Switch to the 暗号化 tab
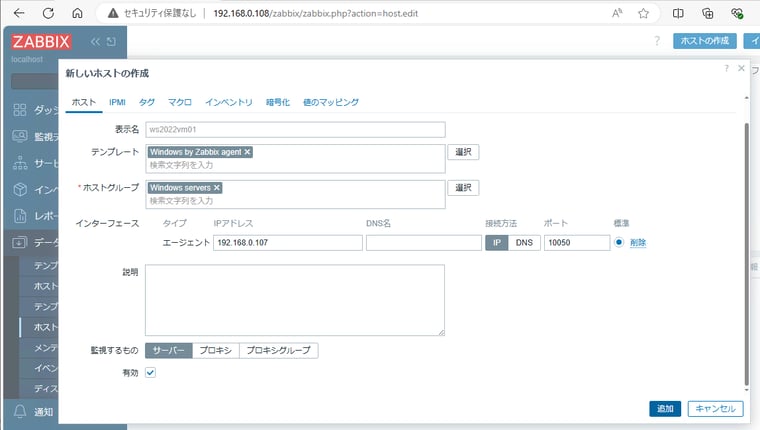 click(278, 102)
